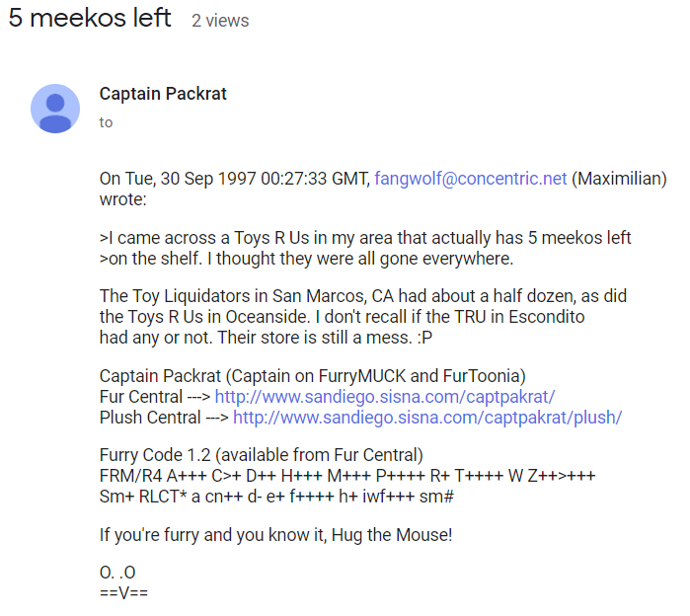This screenshot has width=690, height=616.
Task: Click the 'O. .O' ASCII face
Action: tap(117, 573)
